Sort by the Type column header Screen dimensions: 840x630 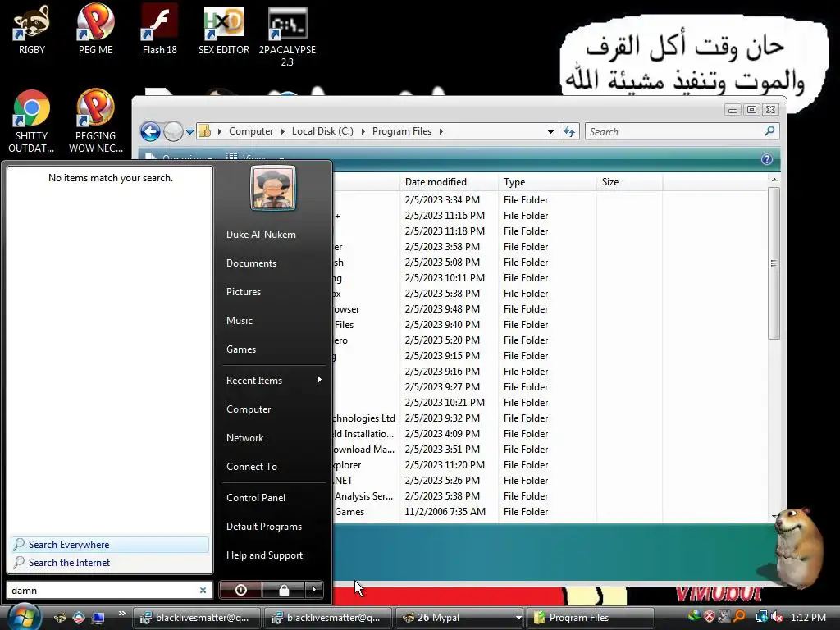click(547, 182)
